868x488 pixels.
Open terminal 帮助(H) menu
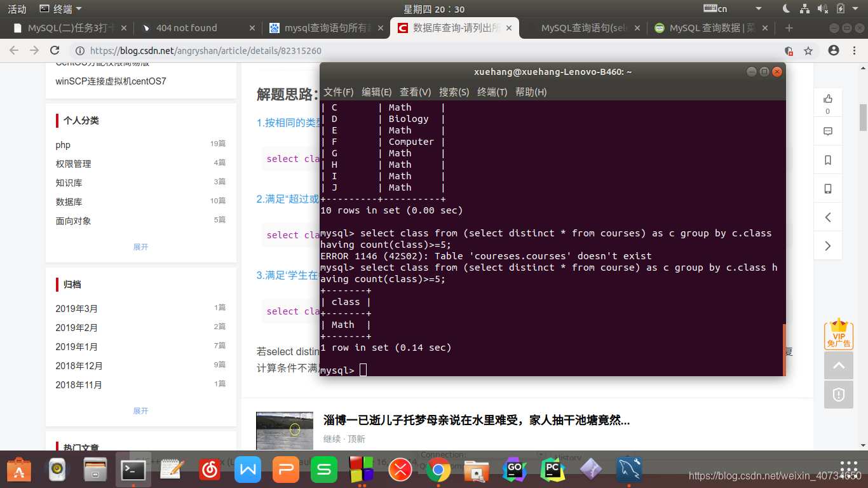(531, 92)
